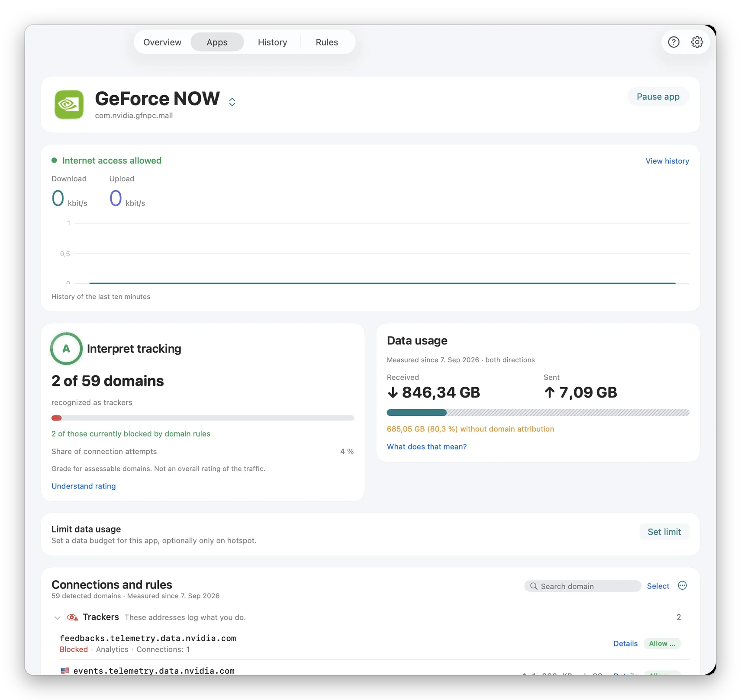Click the search magnifier icon
741x700 pixels.
(x=534, y=586)
